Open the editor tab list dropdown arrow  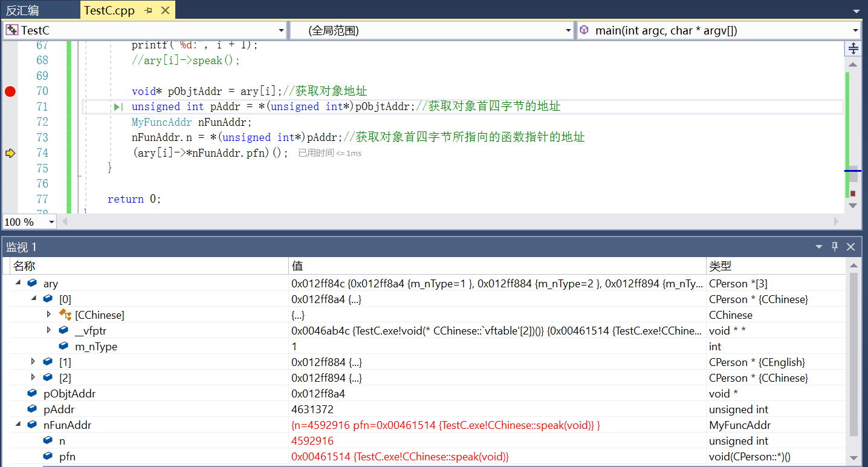(856, 11)
